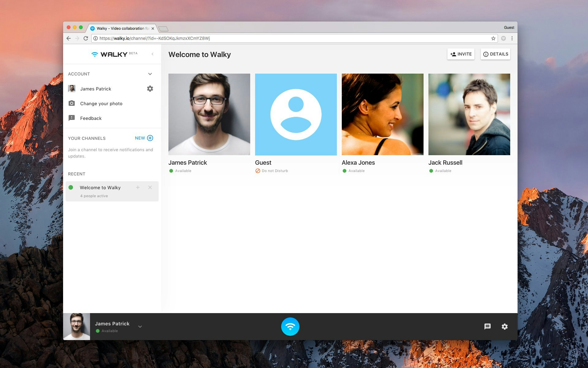Open account settings via the gear next to James Patrick
The height and width of the screenshot is (368, 588).
150,89
